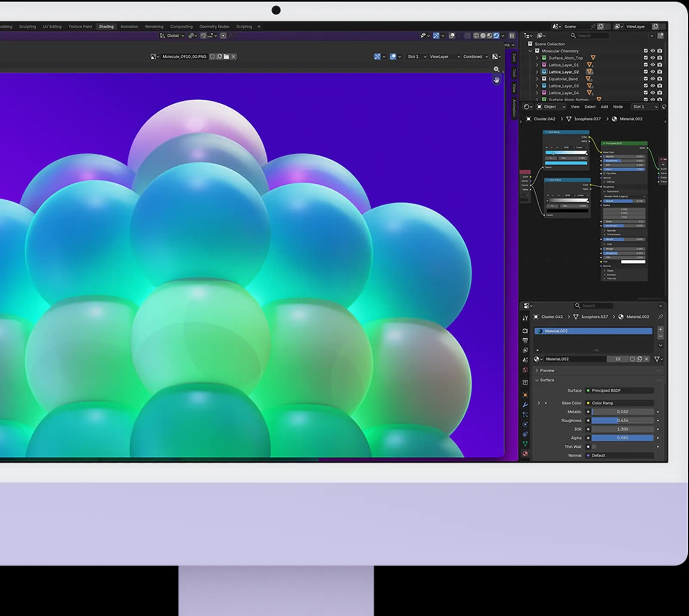The image size is (689, 616).
Task: Enable the Thin Wall checkbox
Action: (x=594, y=447)
